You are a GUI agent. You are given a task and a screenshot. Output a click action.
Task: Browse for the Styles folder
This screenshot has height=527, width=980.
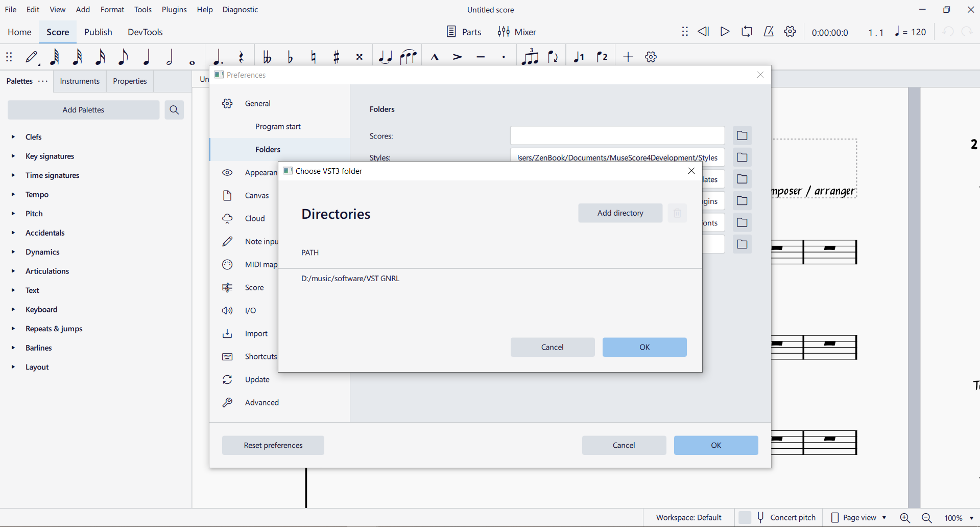[742, 157]
